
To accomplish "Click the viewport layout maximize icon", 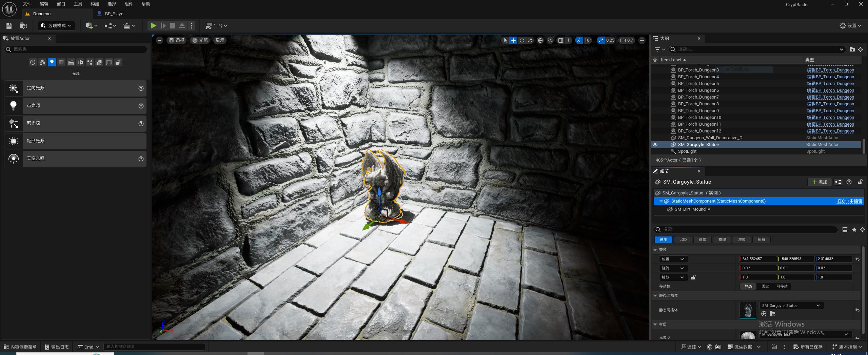I will point(642,40).
